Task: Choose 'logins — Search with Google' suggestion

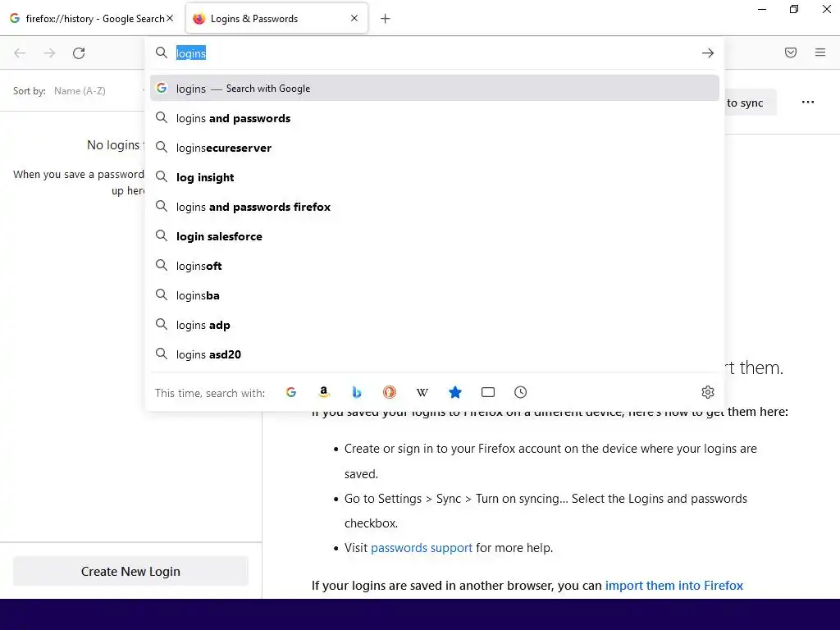Action: point(435,89)
